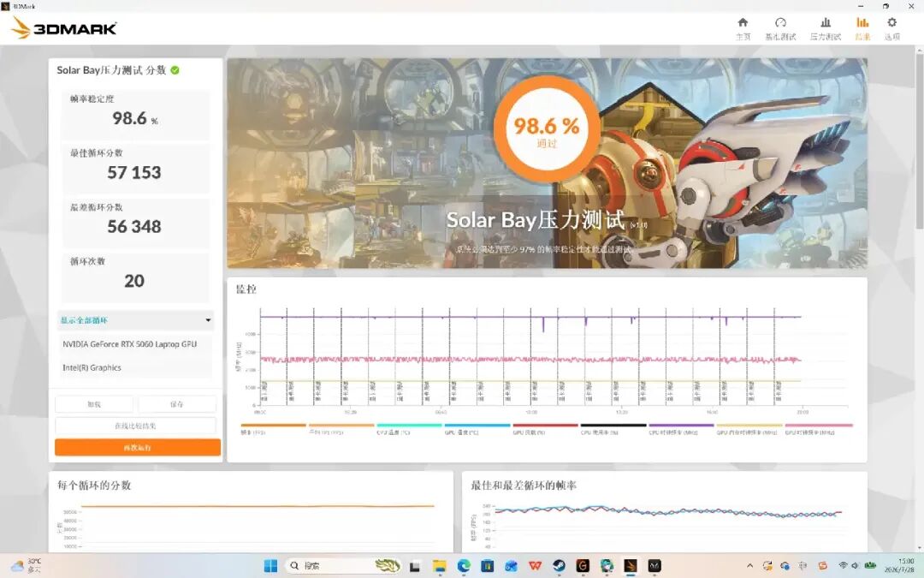Viewport: 924px width, 578px height.
Task: Toggle the average FPS legend series
Action: [341, 429]
